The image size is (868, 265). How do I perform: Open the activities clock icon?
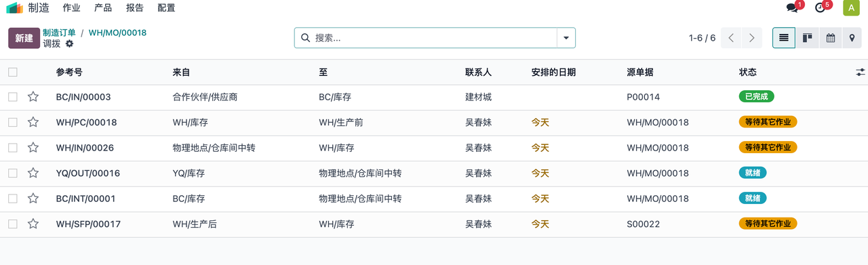pos(820,8)
